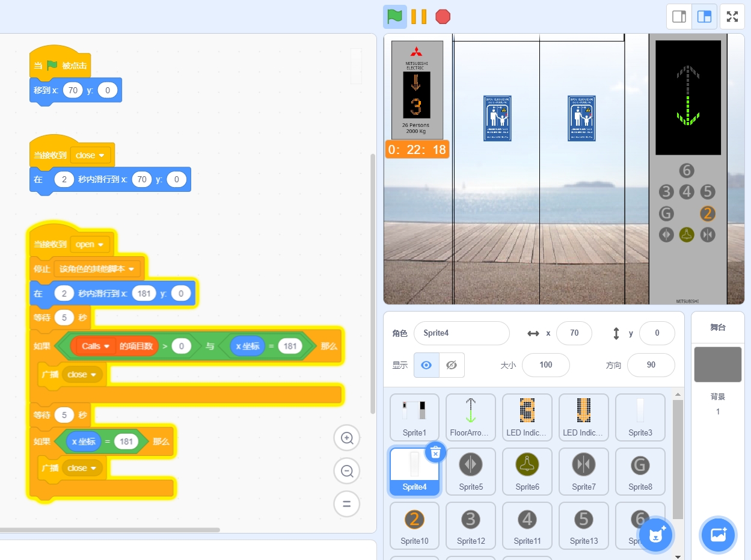Click the red stop sign button
This screenshot has width=751, height=560.
443,17
